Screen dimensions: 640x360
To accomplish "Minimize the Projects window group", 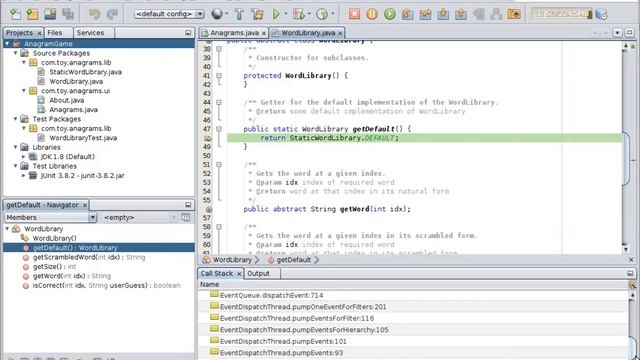I will point(188,33).
